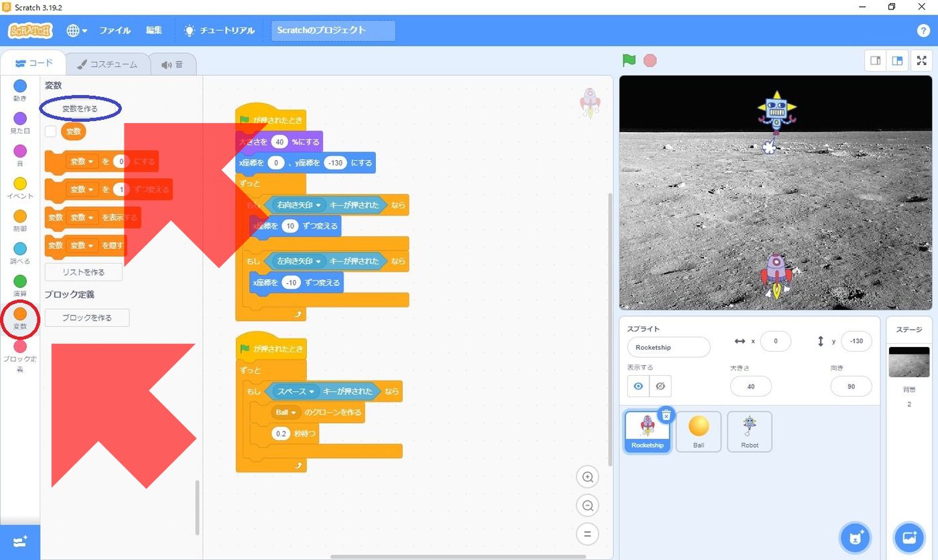Stop the project with red stop button
Image resolution: width=938 pixels, height=560 pixels.
[650, 60]
